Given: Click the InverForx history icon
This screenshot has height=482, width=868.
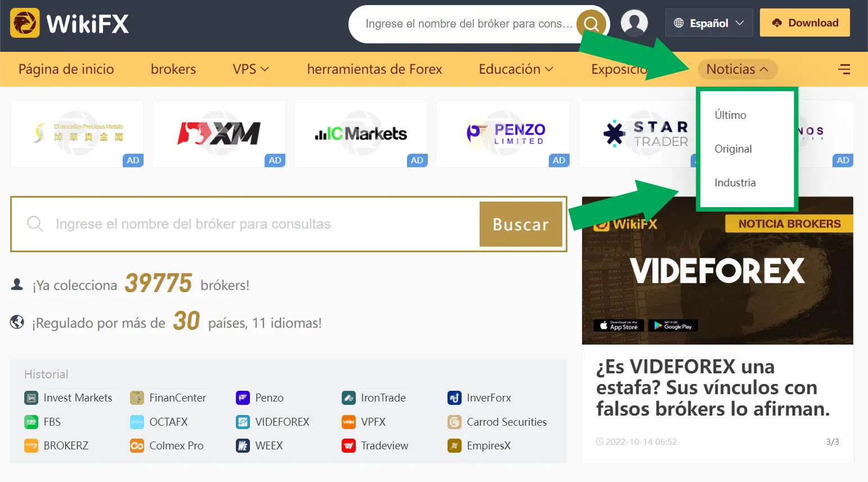Looking at the screenshot, I should click(x=454, y=398).
